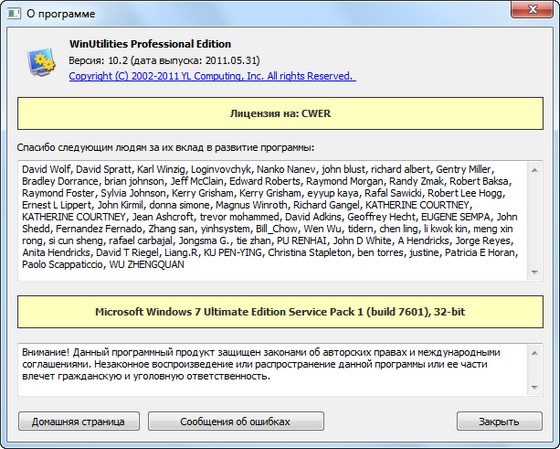Open the Домашняя страница button

tap(79, 421)
